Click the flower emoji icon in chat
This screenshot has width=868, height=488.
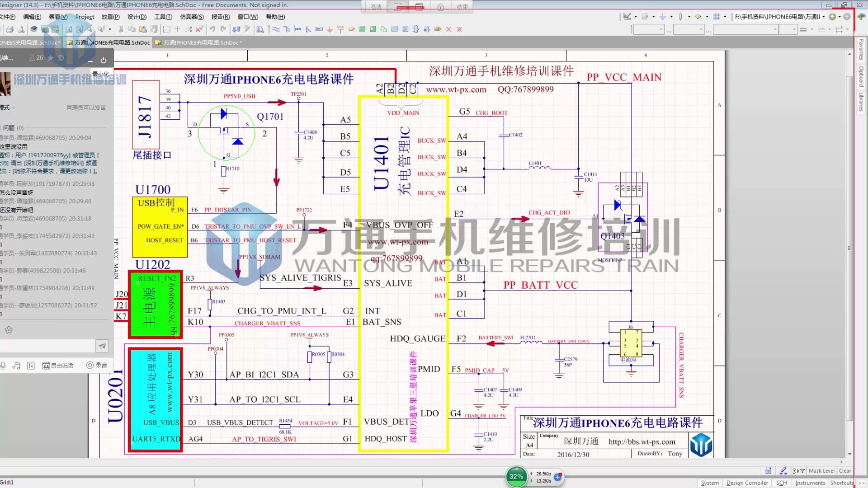pyautogui.click(x=9, y=330)
